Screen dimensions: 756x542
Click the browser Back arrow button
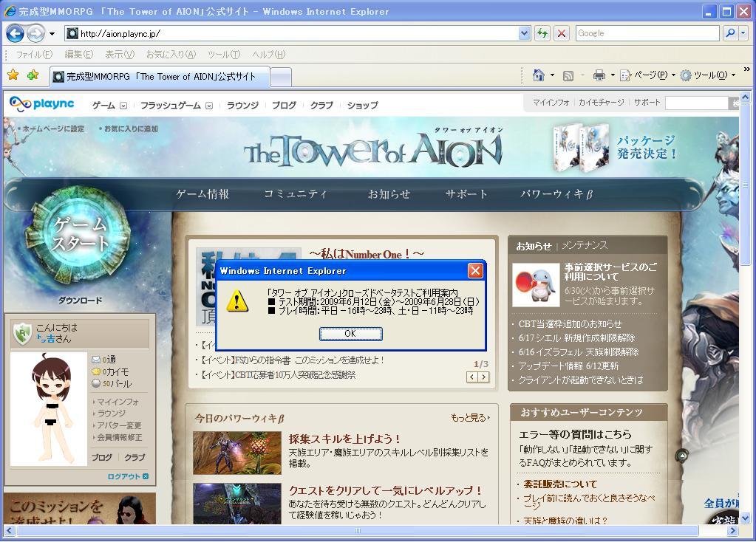tap(15, 33)
